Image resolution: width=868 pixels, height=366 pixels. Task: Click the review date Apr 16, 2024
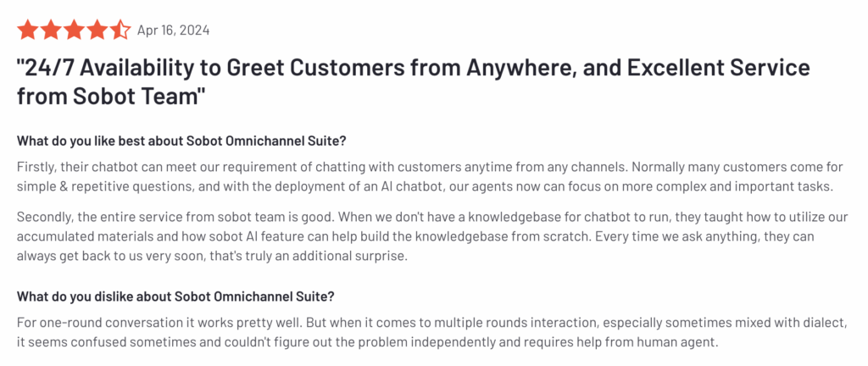(x=173, y=30)
